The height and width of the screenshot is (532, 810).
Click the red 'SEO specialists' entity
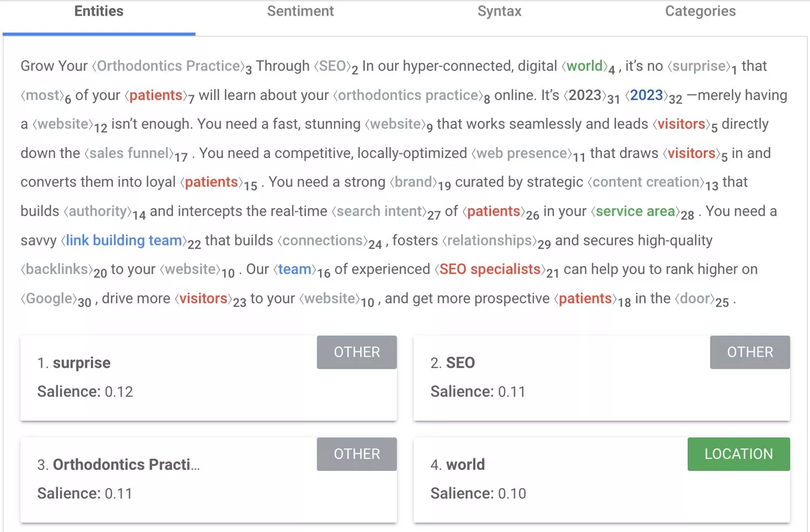click(490, 269)
